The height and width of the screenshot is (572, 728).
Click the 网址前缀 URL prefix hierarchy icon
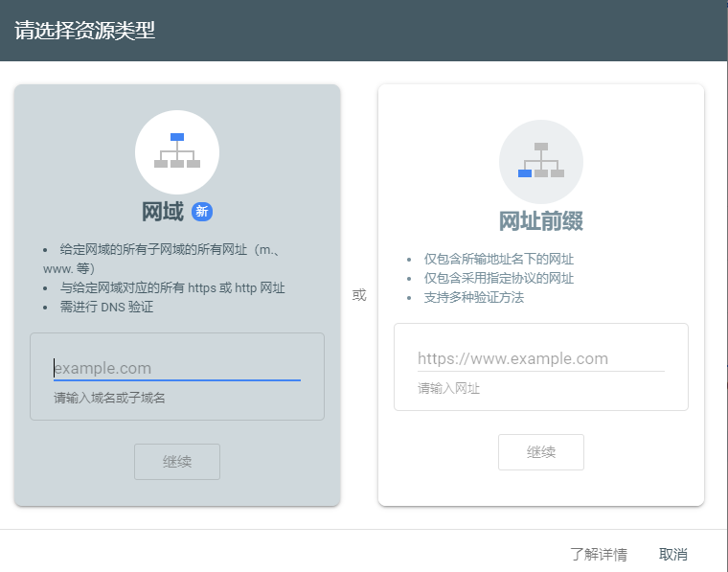point(541,161)
